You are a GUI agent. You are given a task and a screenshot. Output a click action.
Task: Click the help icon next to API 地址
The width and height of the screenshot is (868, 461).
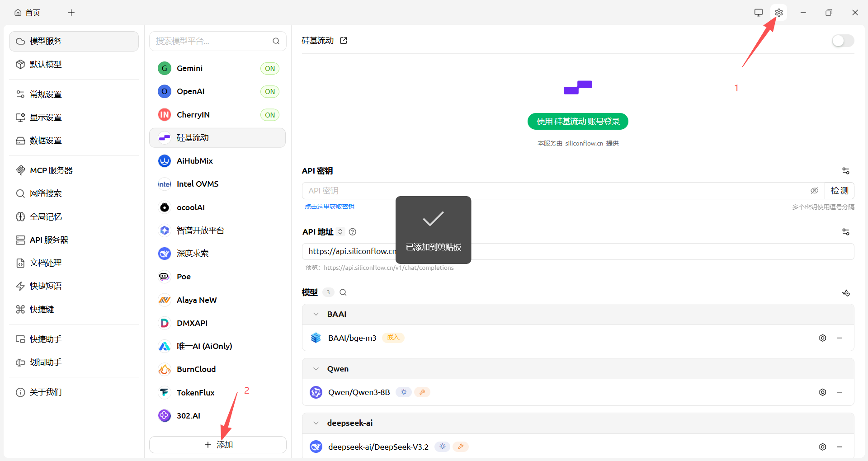(353, 232)
